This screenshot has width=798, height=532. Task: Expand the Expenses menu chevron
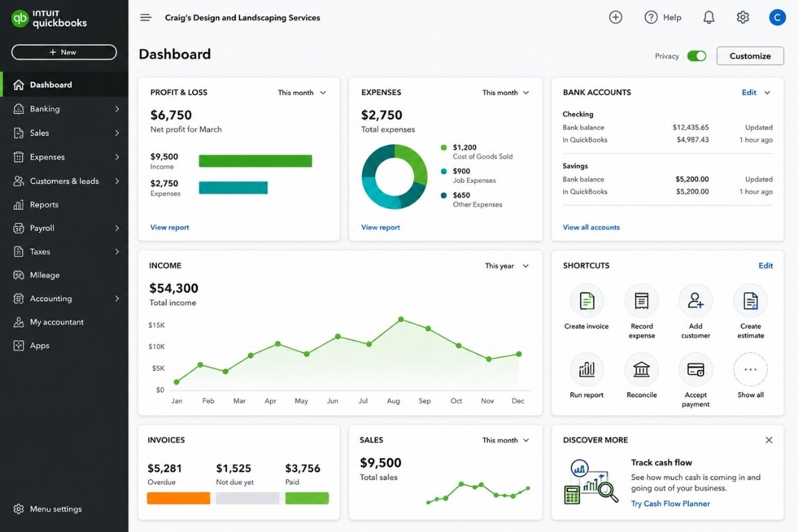(117, 157)
